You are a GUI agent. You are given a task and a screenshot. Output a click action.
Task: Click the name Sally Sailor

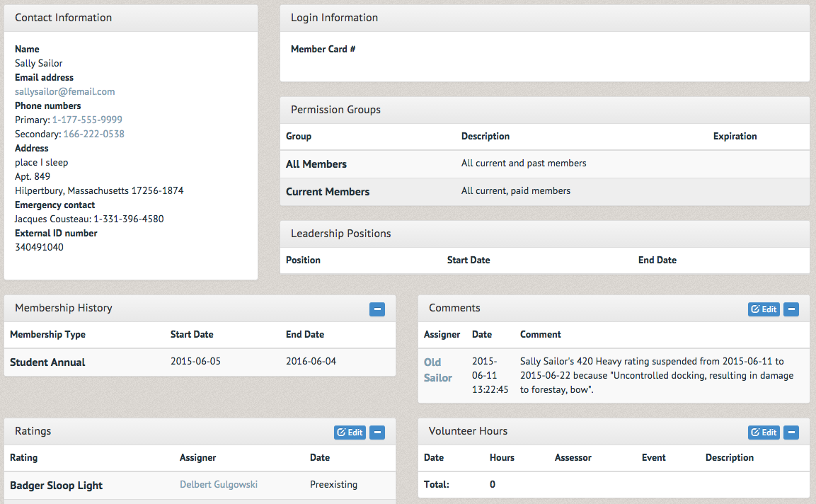pyautogui.click(x=38, y=64)
